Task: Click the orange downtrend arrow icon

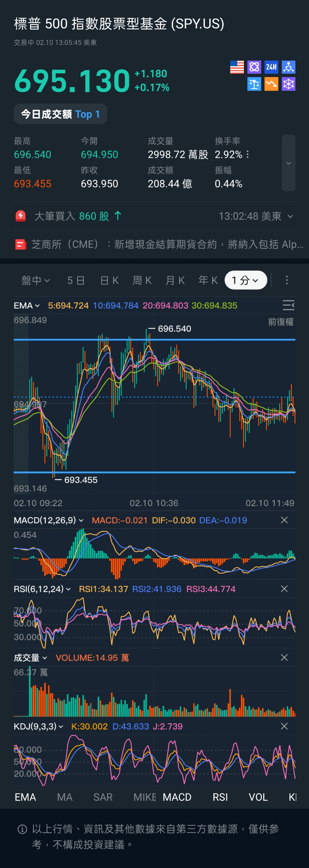Action: [x=271, y=84]
